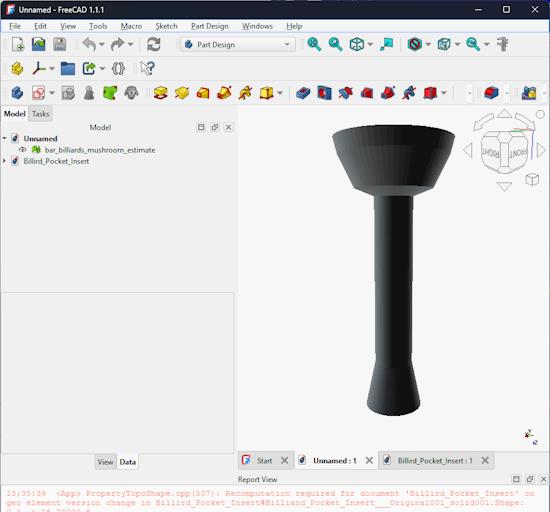The width and height of the screenshot is (550, 512).
Task: Create a new Part container
Action: click(17, 68)
